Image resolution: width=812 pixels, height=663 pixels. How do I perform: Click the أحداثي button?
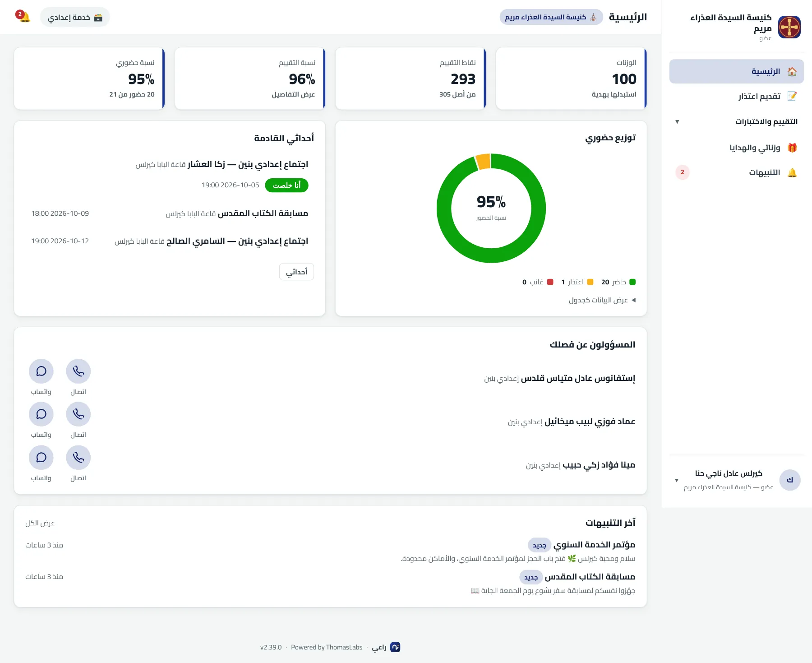[296, 272]
